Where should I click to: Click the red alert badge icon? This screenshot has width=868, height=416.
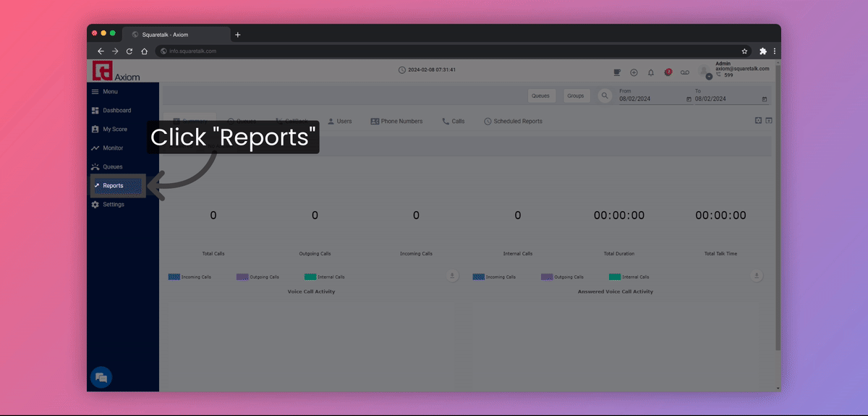click(668, 72)
